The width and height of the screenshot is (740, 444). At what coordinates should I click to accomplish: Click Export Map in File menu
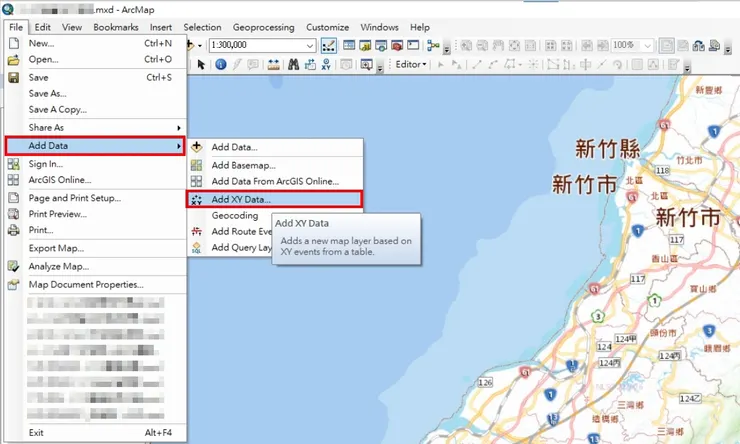tap(56, 248)
